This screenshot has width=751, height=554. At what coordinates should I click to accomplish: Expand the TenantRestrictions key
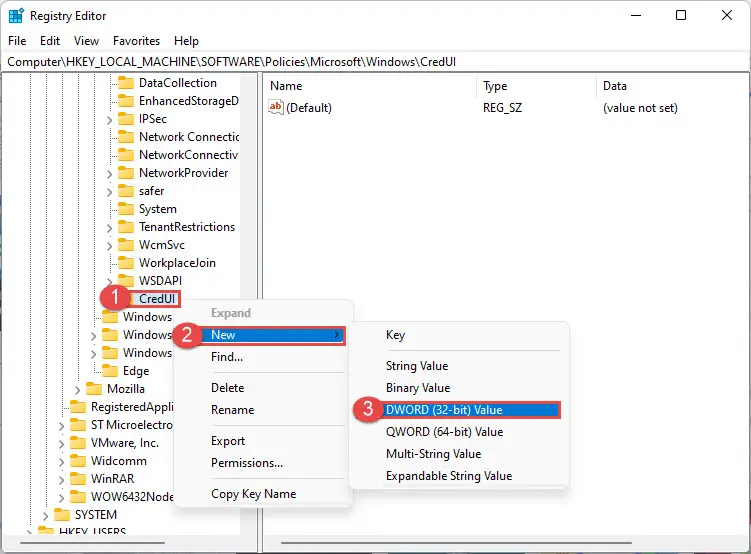point(109,228)
